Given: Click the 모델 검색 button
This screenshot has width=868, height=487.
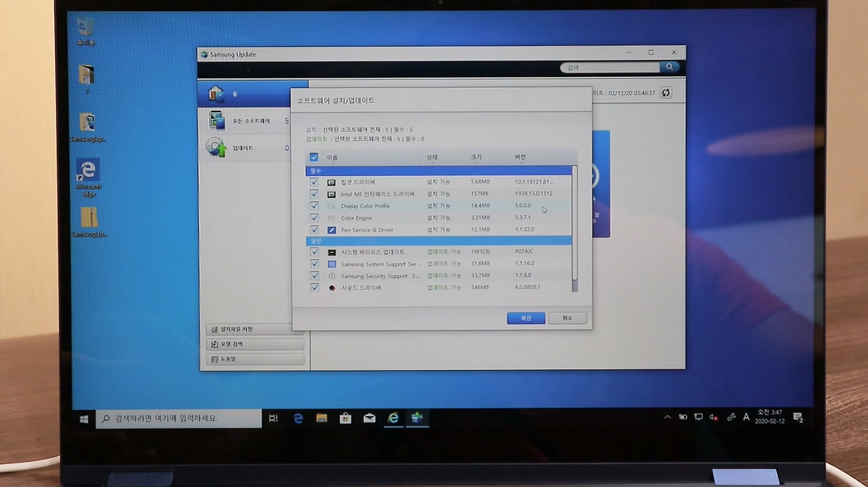Looking at the screenshot, I should (255, 344).
